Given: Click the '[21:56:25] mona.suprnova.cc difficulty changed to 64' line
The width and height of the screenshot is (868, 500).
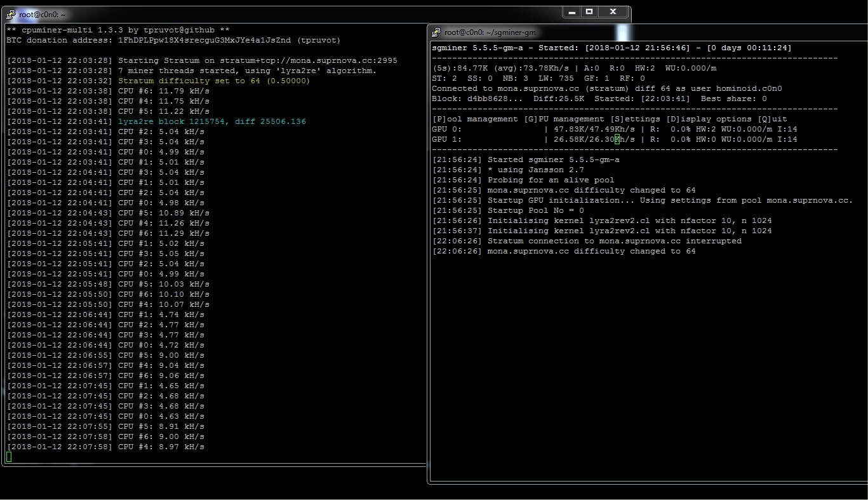Looking at the screenshot, I should (564, 190).
